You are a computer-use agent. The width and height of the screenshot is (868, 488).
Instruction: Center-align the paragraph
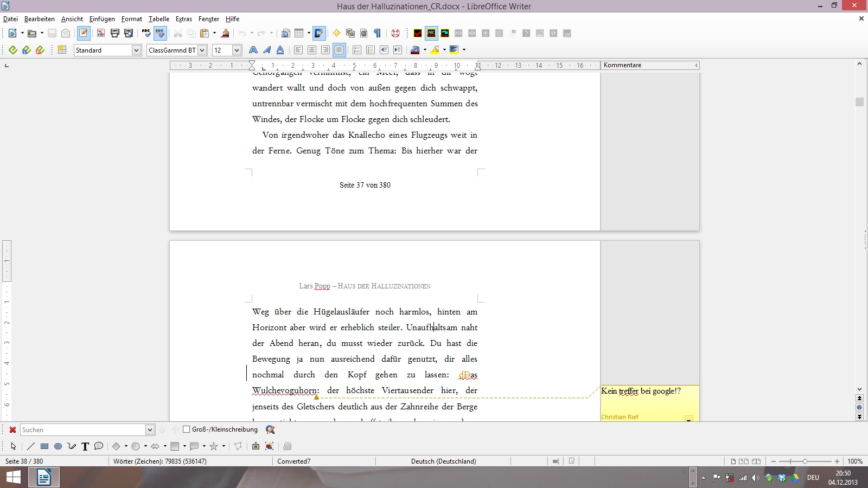click(312, 50)
